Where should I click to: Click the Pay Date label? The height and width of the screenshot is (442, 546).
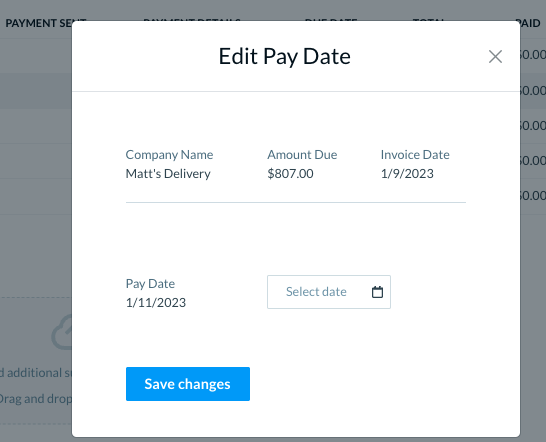tap(150, 284)
